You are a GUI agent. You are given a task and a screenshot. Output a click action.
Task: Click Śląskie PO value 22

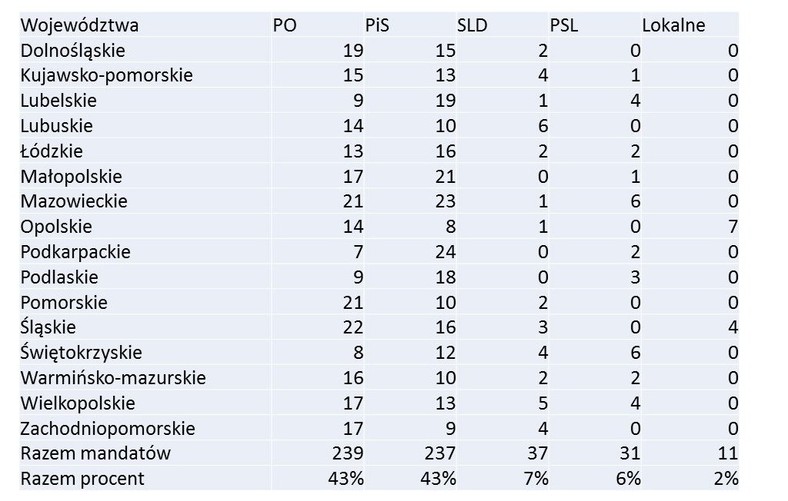pos(353,328)
